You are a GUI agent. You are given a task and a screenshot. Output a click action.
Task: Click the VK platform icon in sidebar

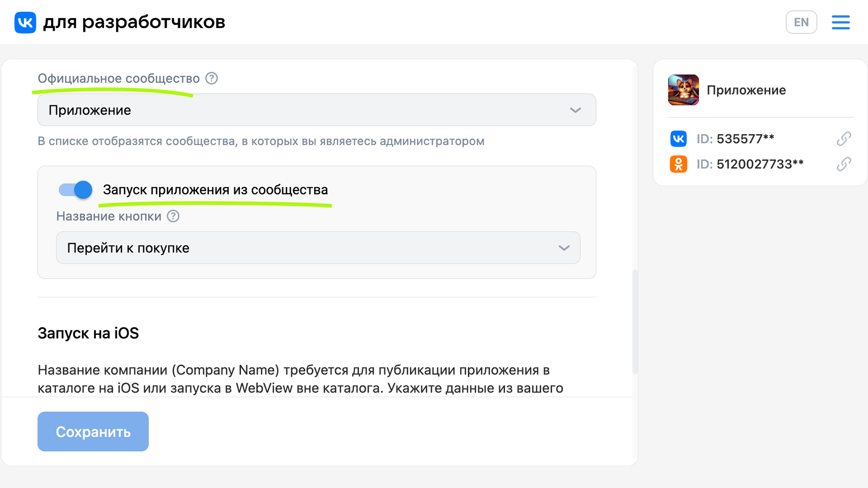click(x=678, y=139)
